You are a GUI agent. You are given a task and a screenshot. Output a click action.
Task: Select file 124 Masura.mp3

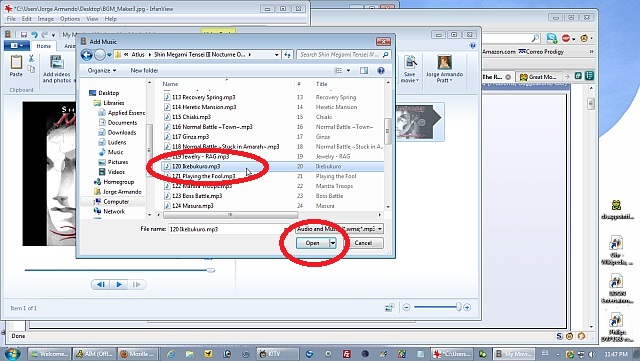189,206
